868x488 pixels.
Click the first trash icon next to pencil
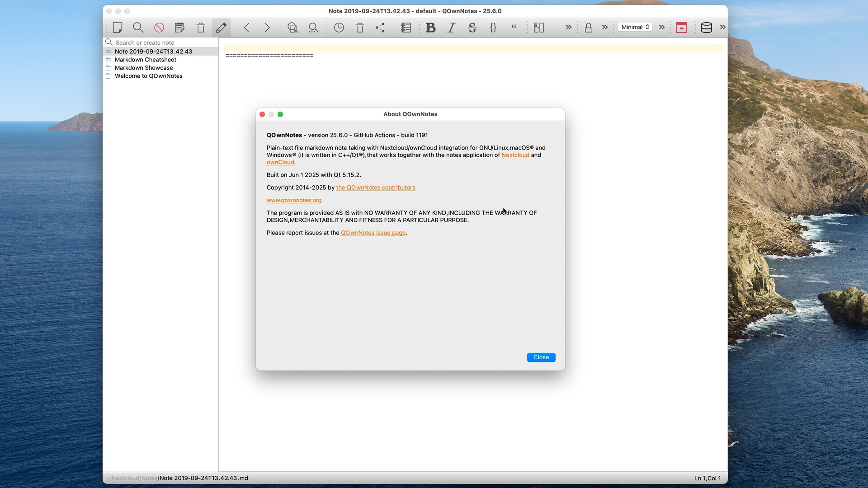pos(201,28)
